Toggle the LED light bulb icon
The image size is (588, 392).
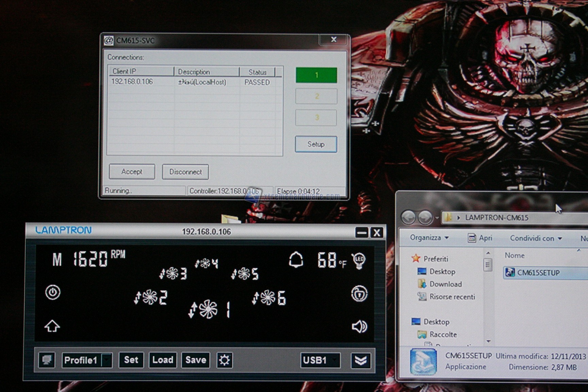pyautogui.click(x=359, y=261)
